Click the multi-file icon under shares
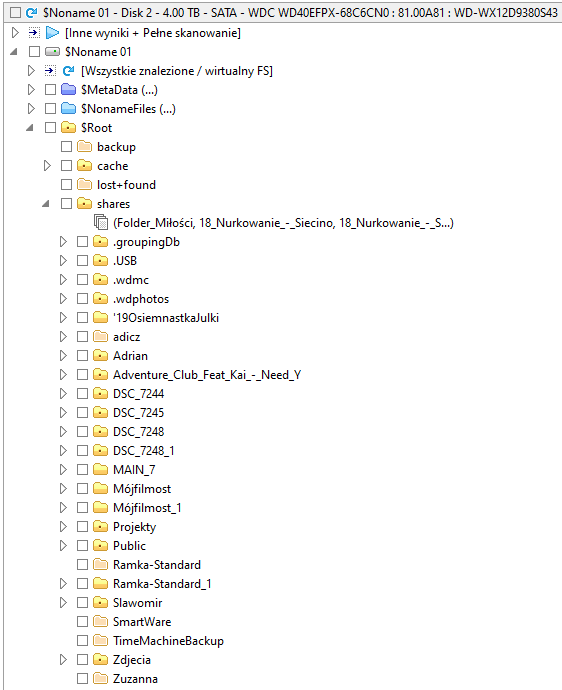 point(101,222)
